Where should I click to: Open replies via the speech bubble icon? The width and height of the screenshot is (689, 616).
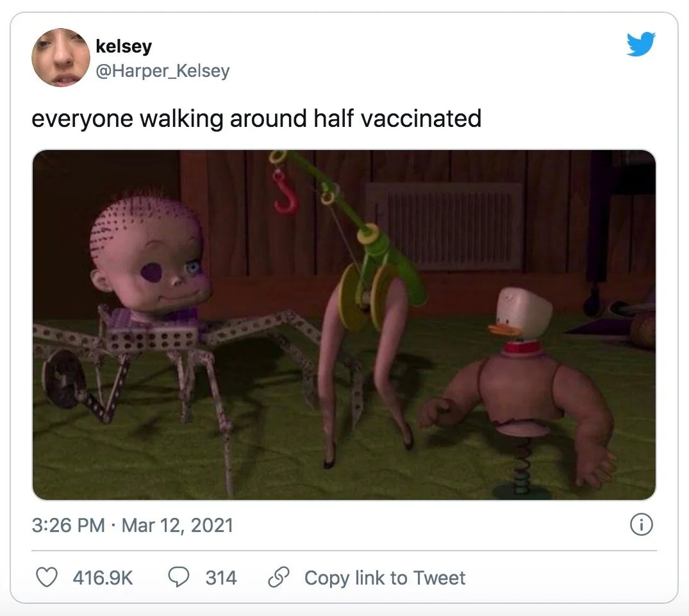(179, 578)
